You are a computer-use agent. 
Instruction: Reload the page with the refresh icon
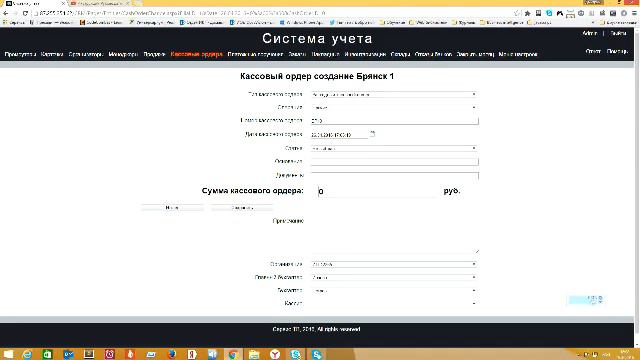coord(25,13)
